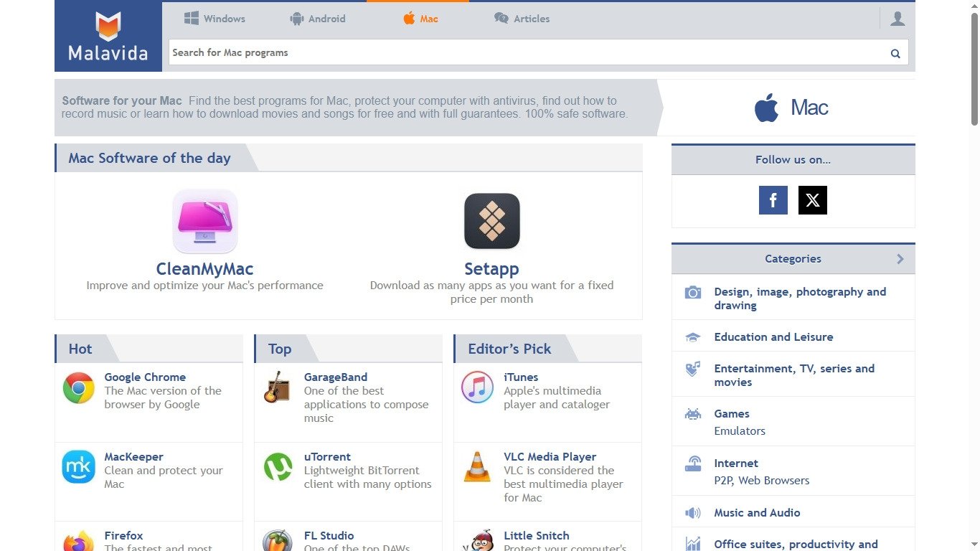
Task: Open Design, image, photography and drawing category
Action: click(x=800, y=298)
